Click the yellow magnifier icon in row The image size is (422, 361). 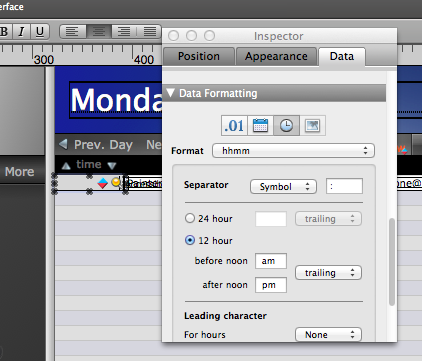pyautogui.click(x=116, y=183)
